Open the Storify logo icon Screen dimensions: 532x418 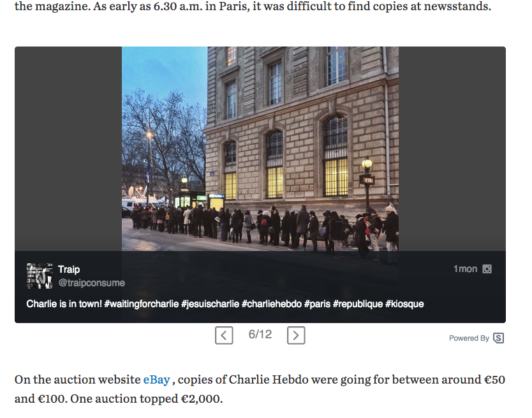(x=498, y=338)
